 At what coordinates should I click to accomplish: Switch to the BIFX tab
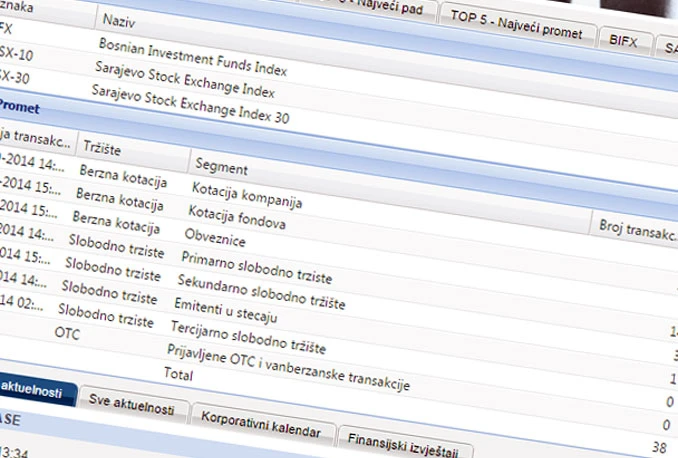[623, 40]
